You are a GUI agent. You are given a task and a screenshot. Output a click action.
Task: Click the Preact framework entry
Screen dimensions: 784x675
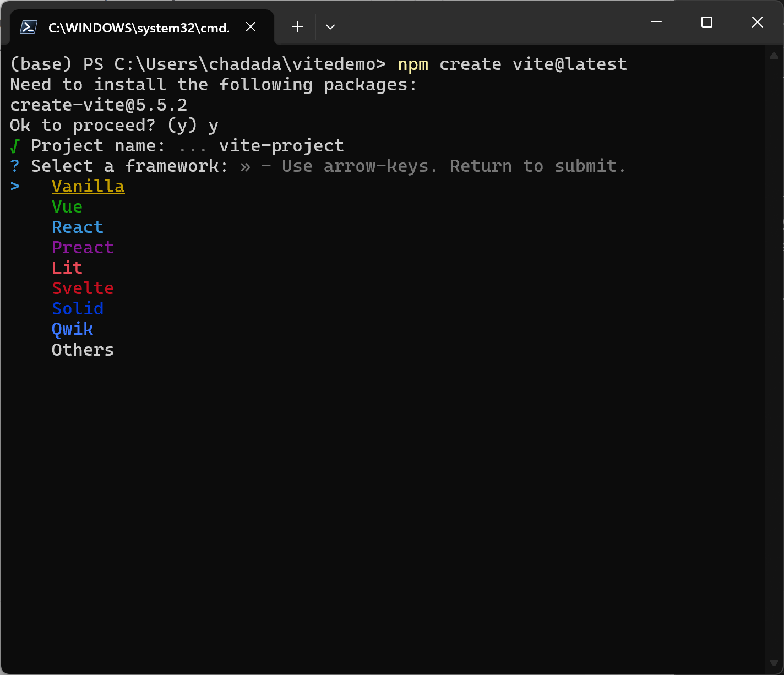coord(83,248)
